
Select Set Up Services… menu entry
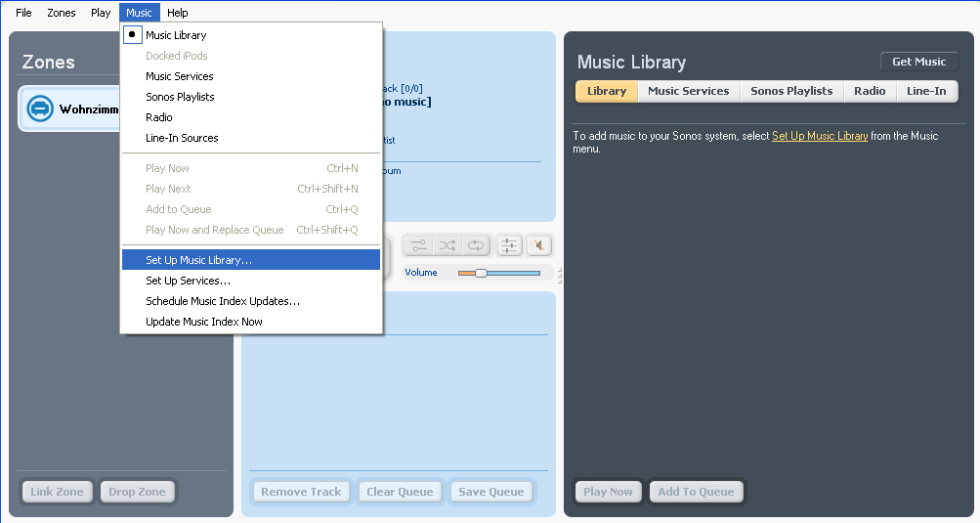pyautogui.click(x=251, y=281)
